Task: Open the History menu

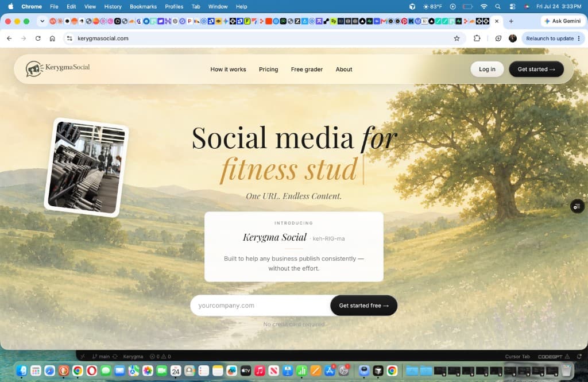Action: (x=113, y=6)
